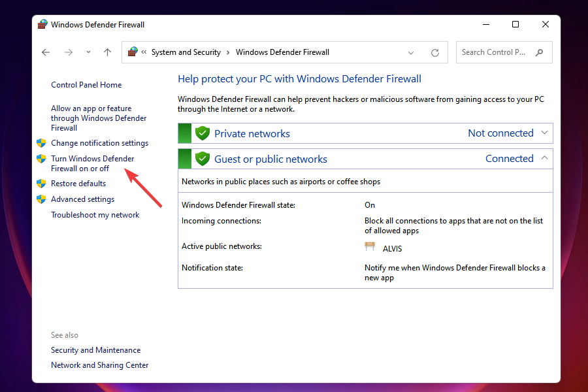Viewport: 588px width, 392px height.
Task: Click the title bar firewall app icon
Action: tap(42, 24)
